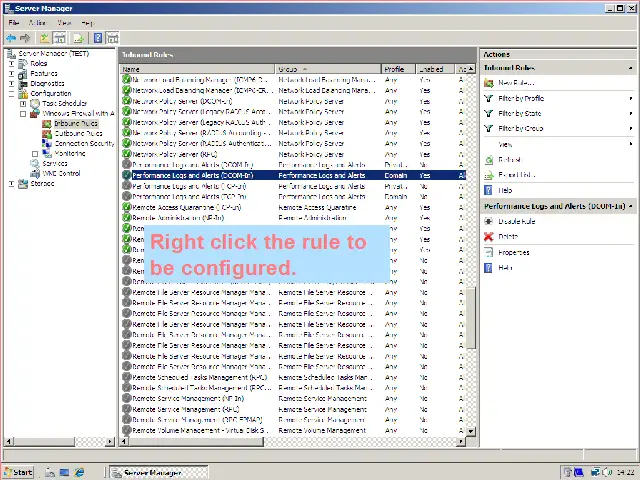This screenshot has width=640, height=480.
Task: Expand the Diagnostics tree node
Action: (11, 84)
